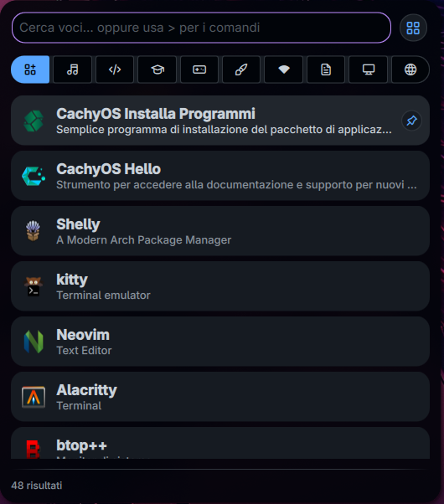
Task: Show the system monitor category
Action: [x=369, y=69]
